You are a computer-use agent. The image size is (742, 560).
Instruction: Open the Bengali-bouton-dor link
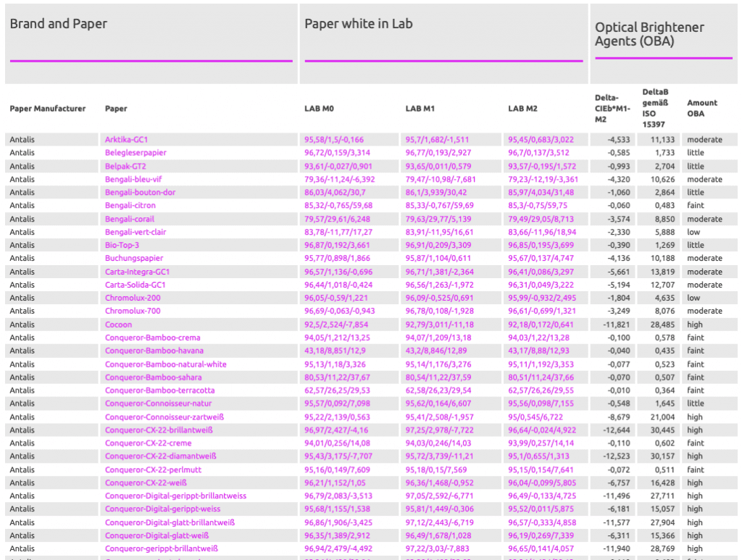(140, 193)
